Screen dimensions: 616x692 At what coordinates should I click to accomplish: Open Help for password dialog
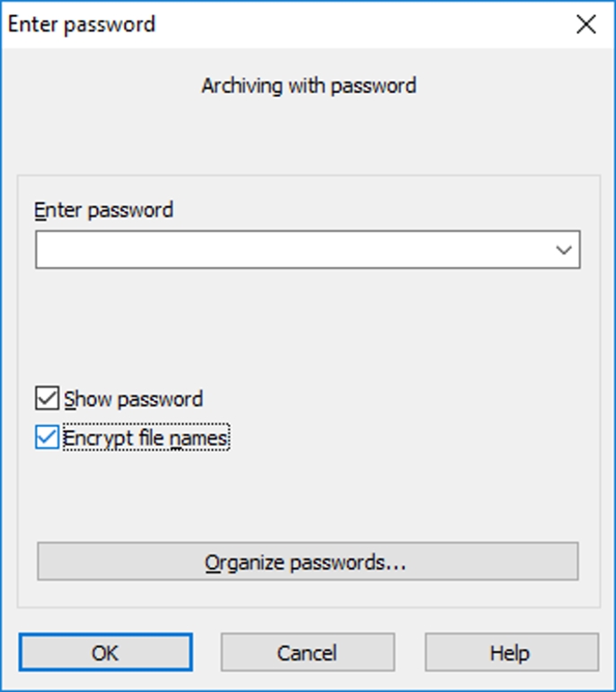click(x=510, y=653)
